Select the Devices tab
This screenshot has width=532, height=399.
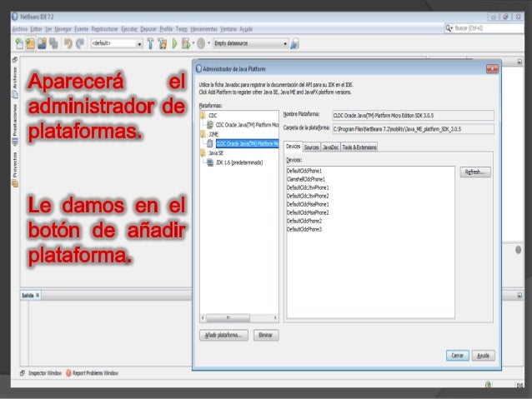point(294,147)
